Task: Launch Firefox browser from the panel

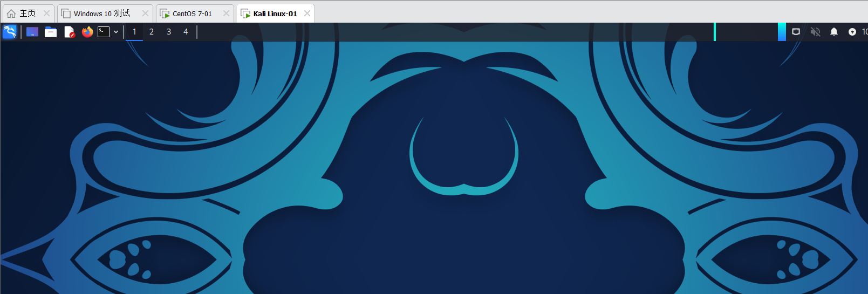Action: tap(87, 32)
